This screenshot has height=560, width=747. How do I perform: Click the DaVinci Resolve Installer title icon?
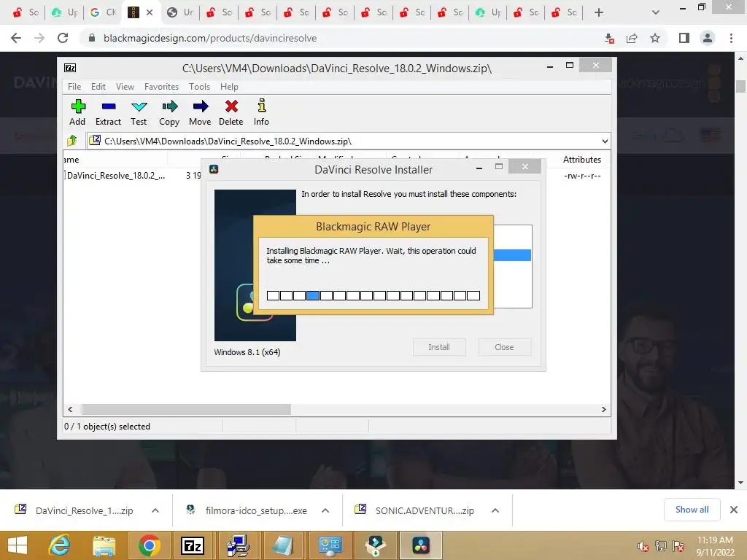click(x=214, y=169)
